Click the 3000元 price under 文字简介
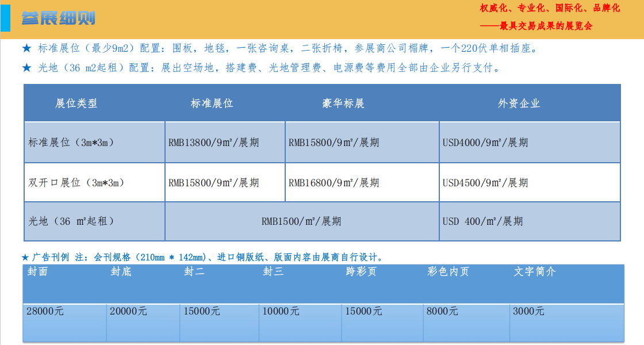 coord(528,311)
